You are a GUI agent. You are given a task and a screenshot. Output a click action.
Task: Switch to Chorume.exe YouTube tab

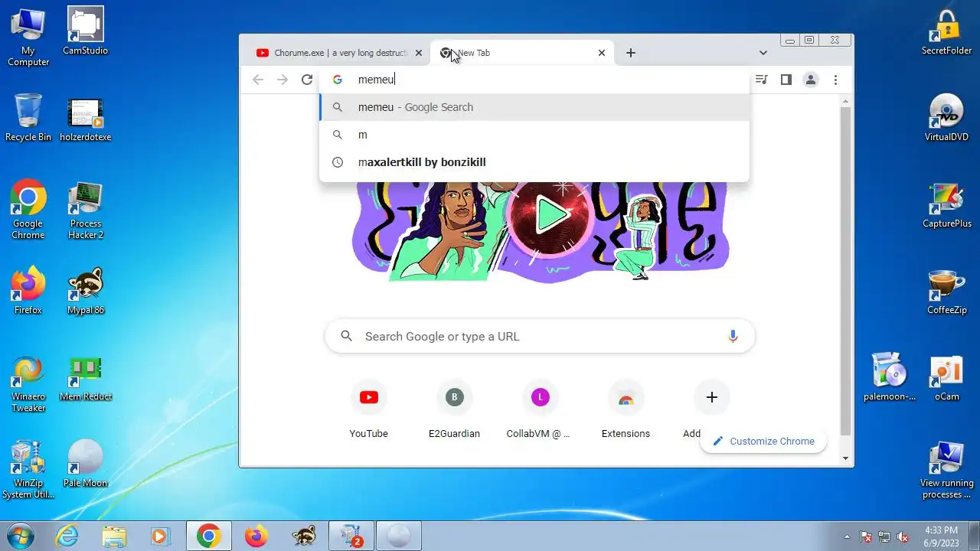(339, 53)
